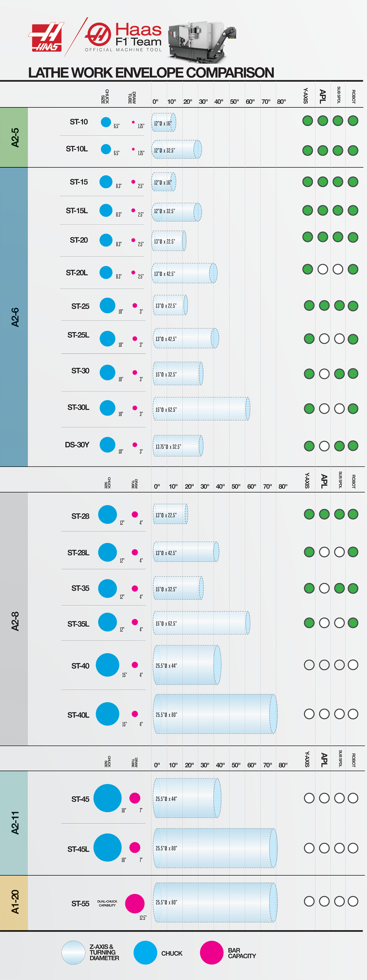Click the ST-30L 15" x 62.5" cylinder

tap(201, 409)
